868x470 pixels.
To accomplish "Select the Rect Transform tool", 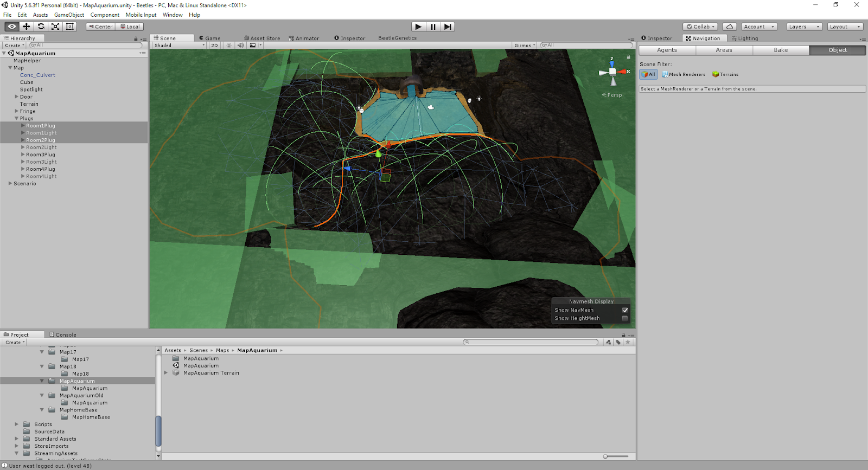I will coord(70,27).
